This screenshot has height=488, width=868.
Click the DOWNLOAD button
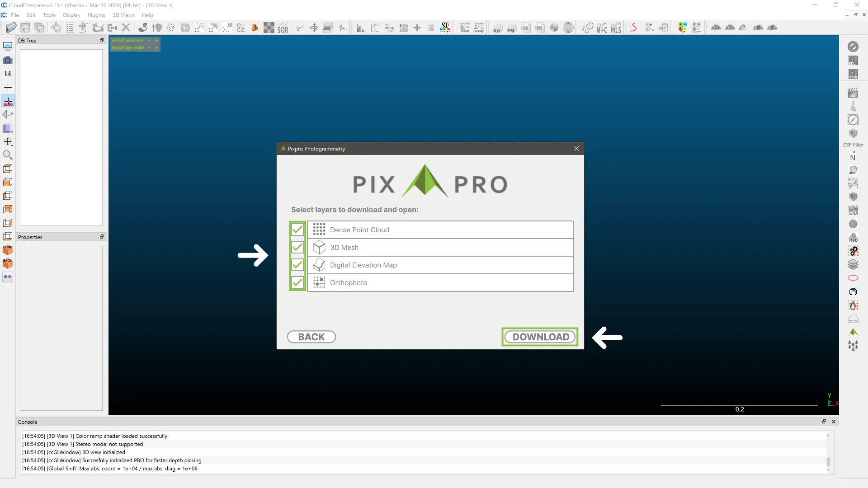[x=540, y=337]
